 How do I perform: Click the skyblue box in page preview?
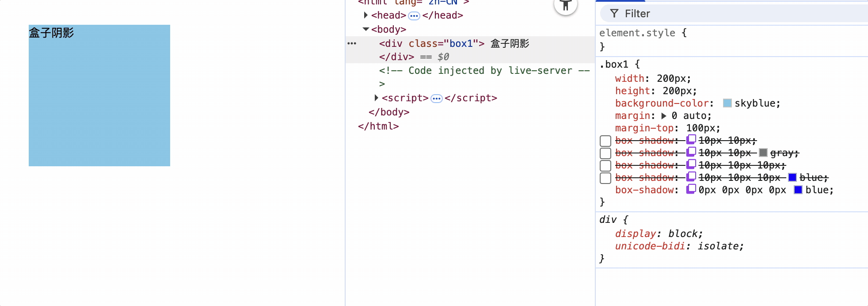point(99,96)
